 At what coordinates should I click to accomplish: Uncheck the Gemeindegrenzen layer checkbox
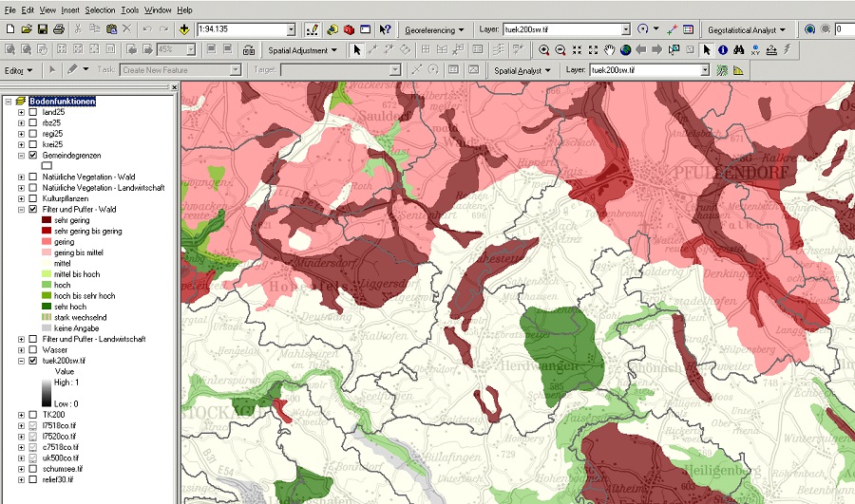pyautogui.click(x=33, y=155)
